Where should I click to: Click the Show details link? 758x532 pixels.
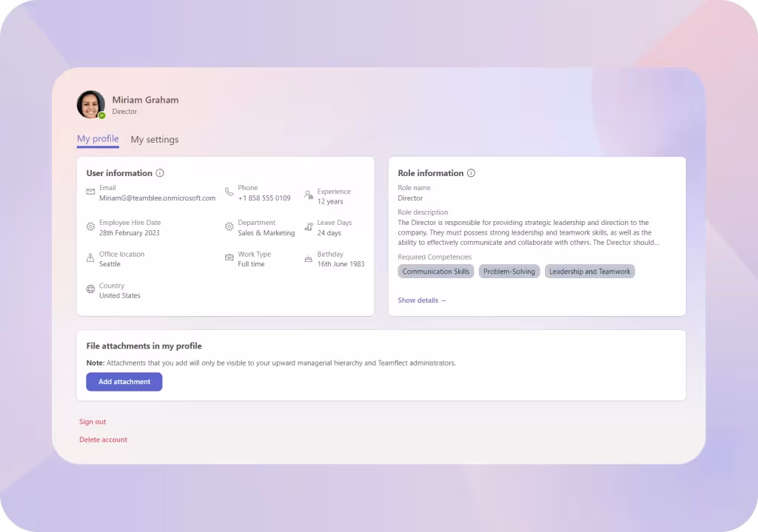click(x=421, y=300)
